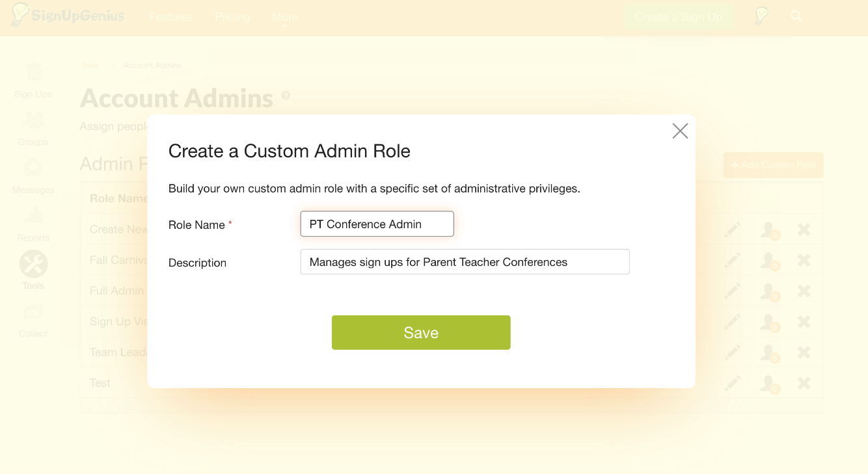The height and width of the screenshot is (474, 868).
Task: Edit the Full Admin role using pencil icon
Action: point(732,291)
